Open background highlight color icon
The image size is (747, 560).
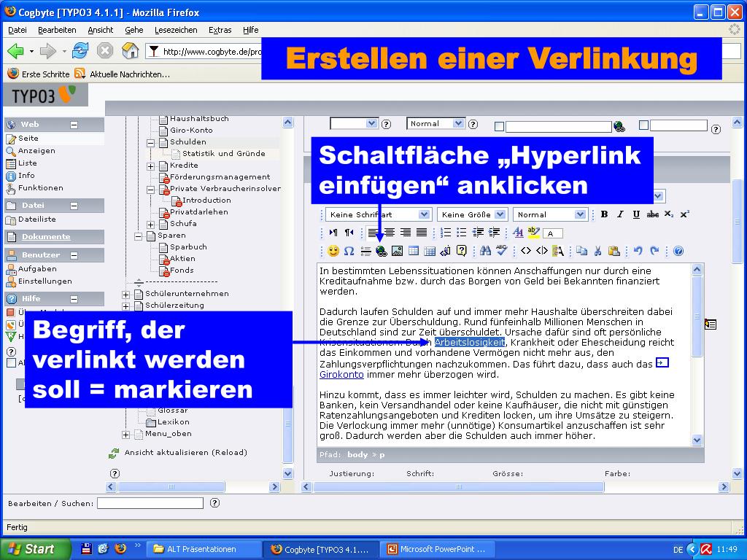(533, 233)
